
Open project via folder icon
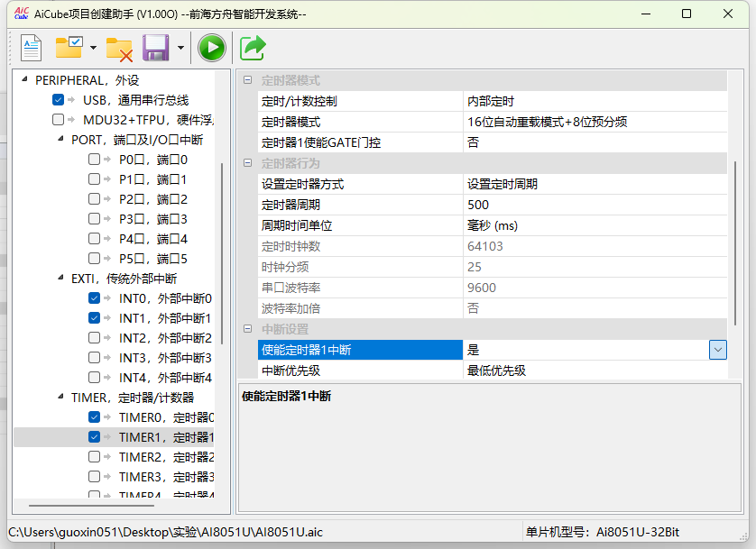click(69, 47)
